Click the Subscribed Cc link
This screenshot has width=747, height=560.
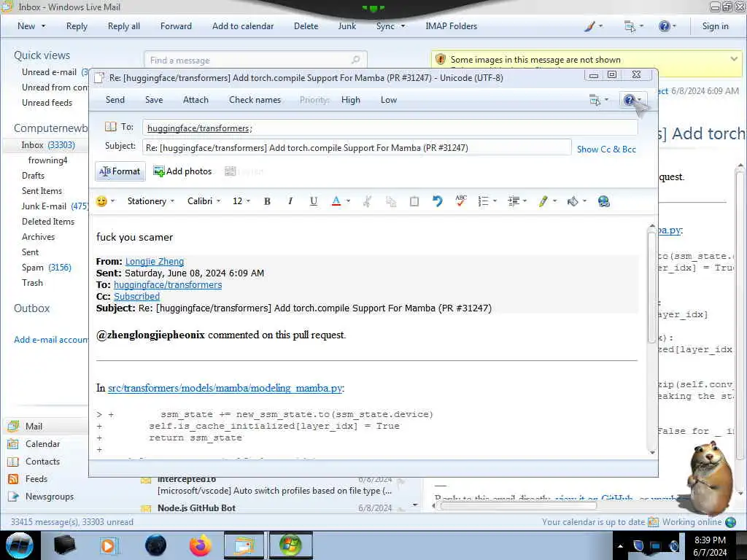[136, 296]
